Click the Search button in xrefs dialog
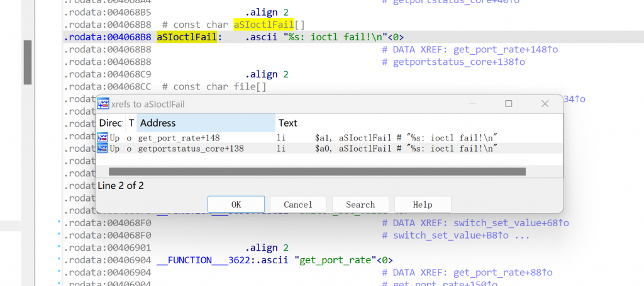644x286 pixels. point(360,204)
